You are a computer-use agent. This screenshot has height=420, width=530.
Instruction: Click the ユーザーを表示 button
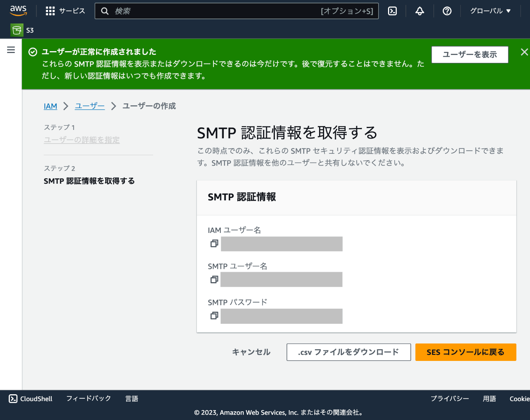(470, 55)
